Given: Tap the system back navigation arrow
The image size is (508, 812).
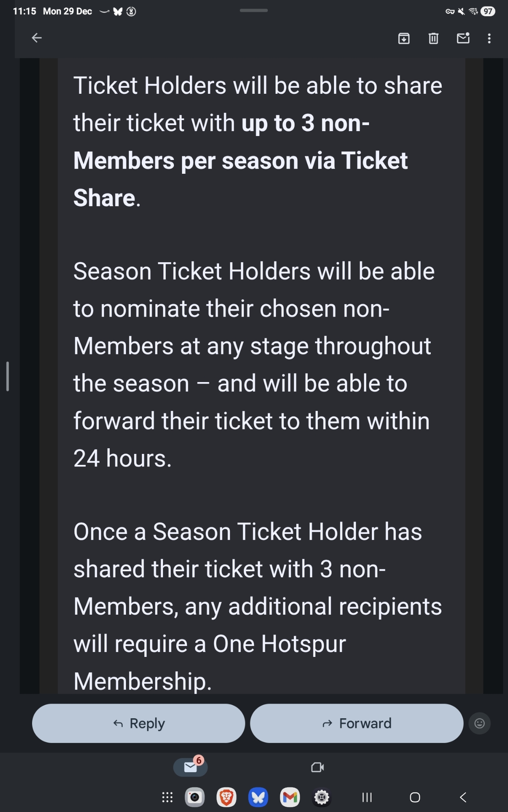Looking at the screenshot, I should (x=463, y=797).
